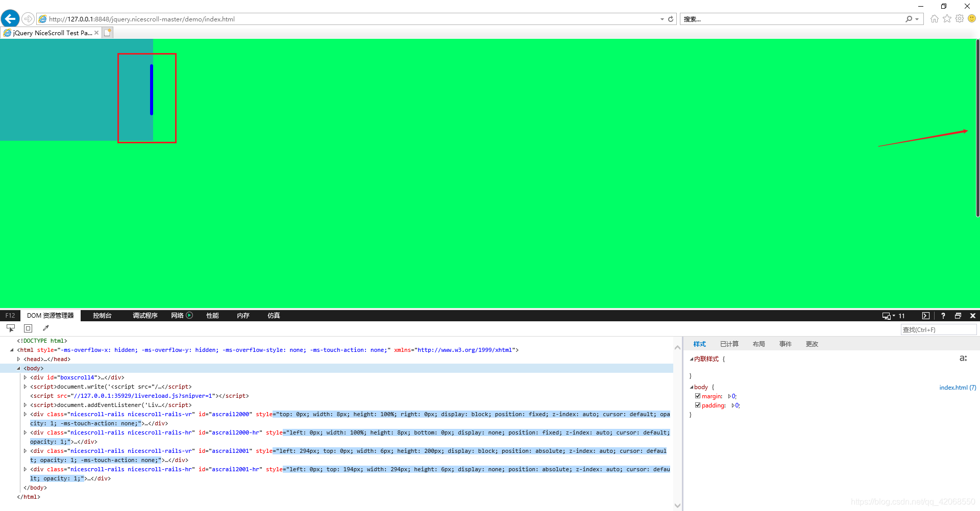Close the jQuery NiceScroll Test Page tab
Viewport: 980px width, 511px height.
(x=96, y=33)
